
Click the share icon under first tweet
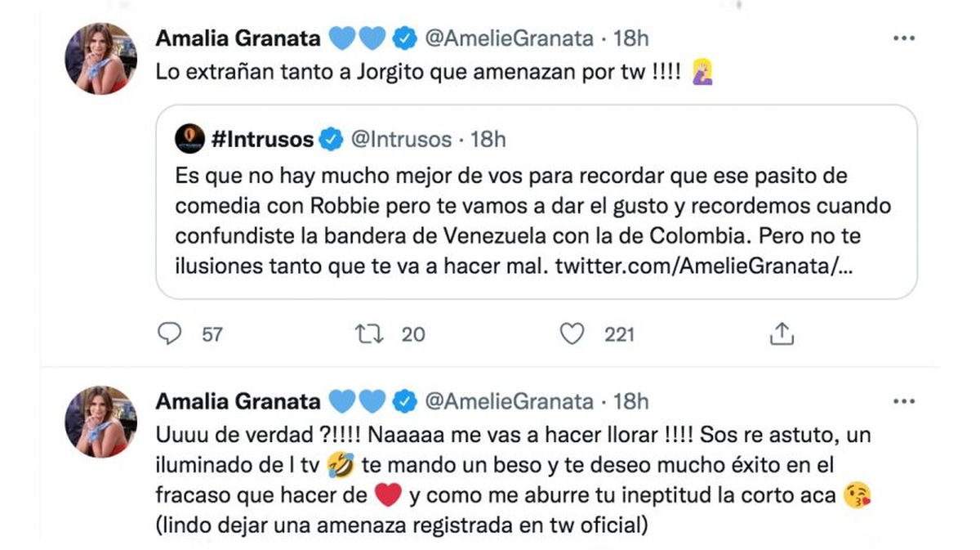[x=782, y=333]
